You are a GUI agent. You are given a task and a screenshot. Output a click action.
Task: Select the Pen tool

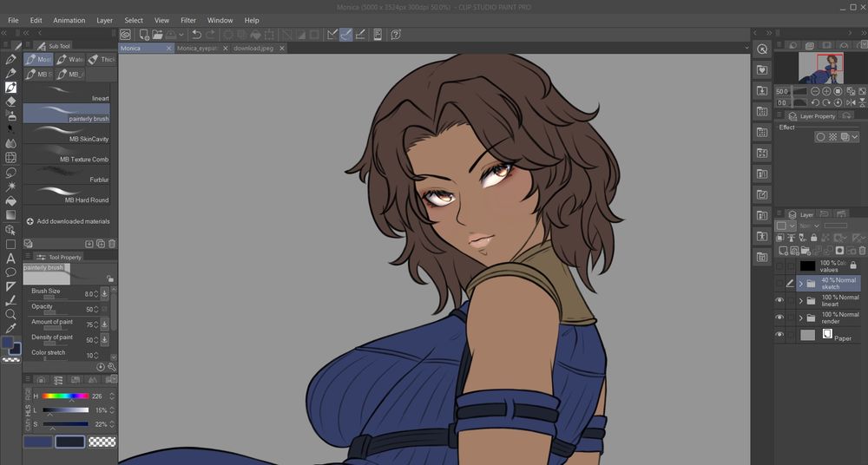[x=10, y=59]
